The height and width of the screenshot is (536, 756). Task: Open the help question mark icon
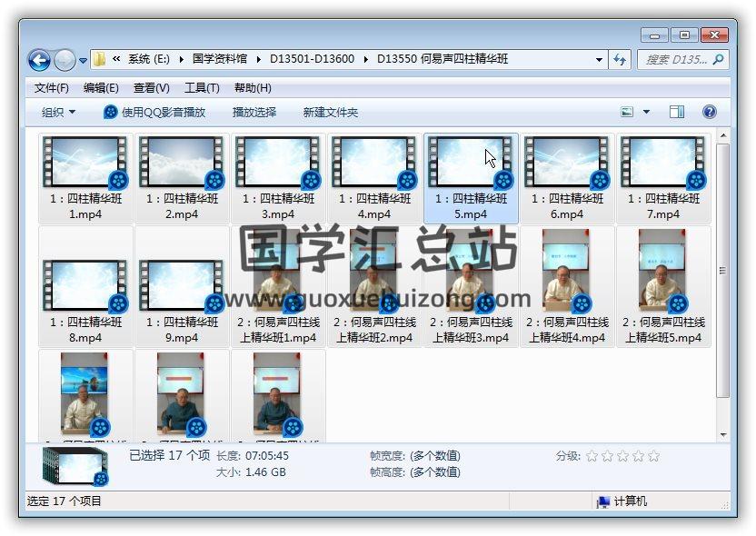710,112
